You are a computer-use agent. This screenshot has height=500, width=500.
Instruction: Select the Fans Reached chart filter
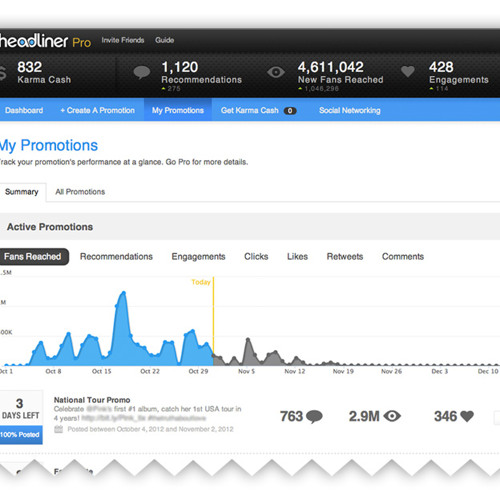33,257
